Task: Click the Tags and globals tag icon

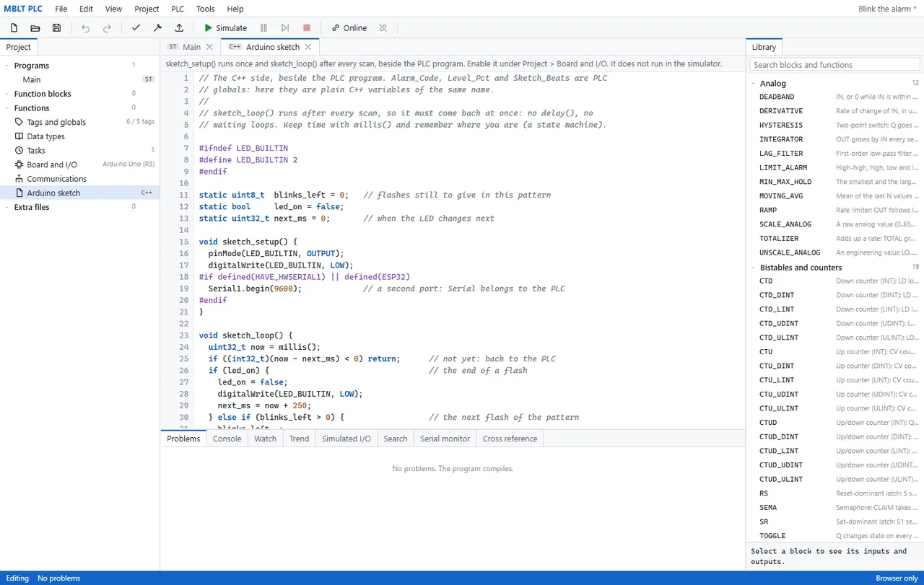Action: click(19, 122)
